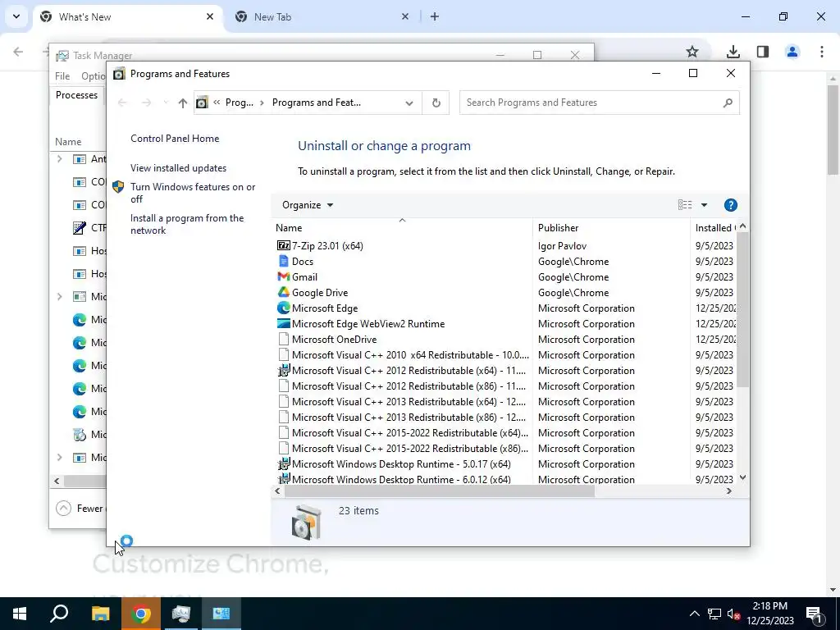840x630 pixels.
Task: Close the New Tab tab
Action: tap(405, 16)
